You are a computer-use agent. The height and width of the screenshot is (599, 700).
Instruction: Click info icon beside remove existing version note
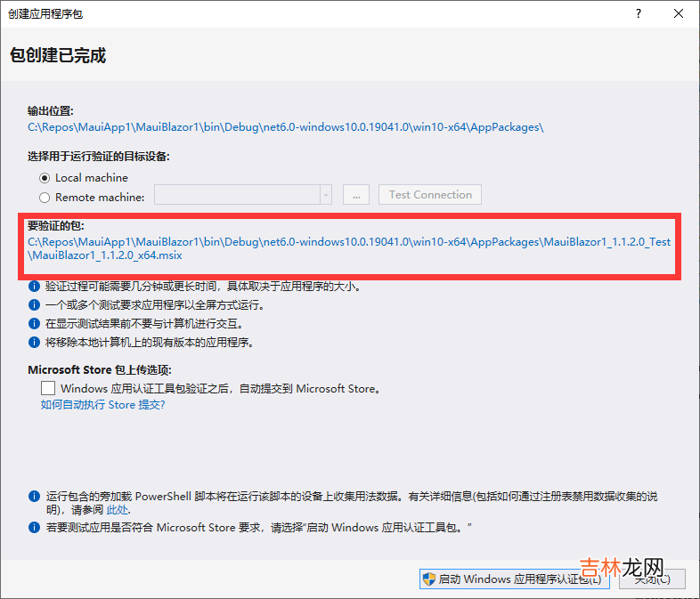(34, 343)
